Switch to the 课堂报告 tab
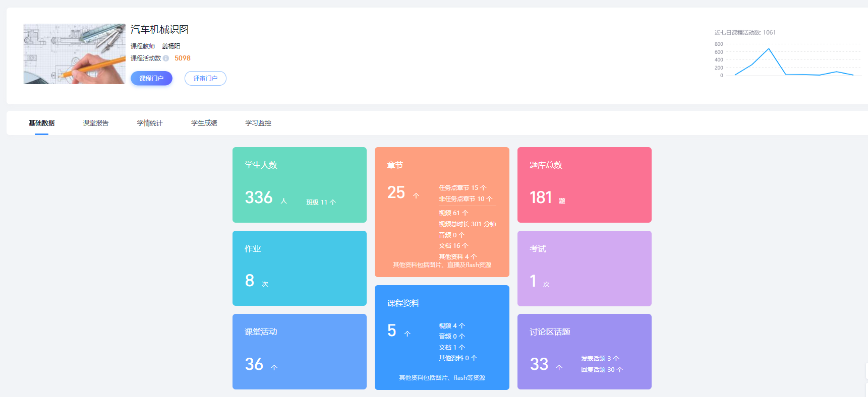868x397 pixels. (96, 123)
